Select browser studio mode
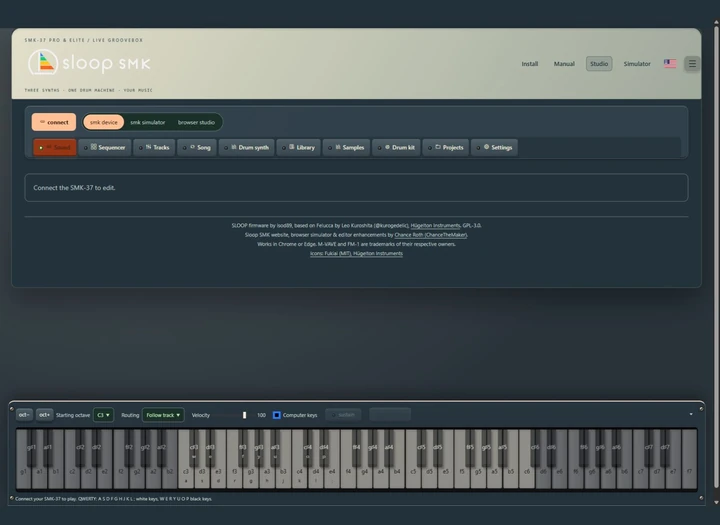This screenshot has width=720, height=525. [x=196, y=122]
